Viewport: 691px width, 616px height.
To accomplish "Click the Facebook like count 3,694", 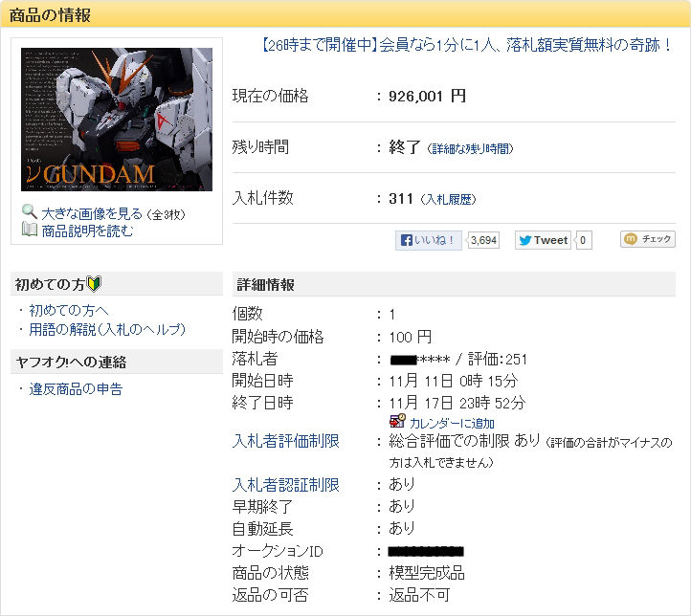I will pos(483,240).
